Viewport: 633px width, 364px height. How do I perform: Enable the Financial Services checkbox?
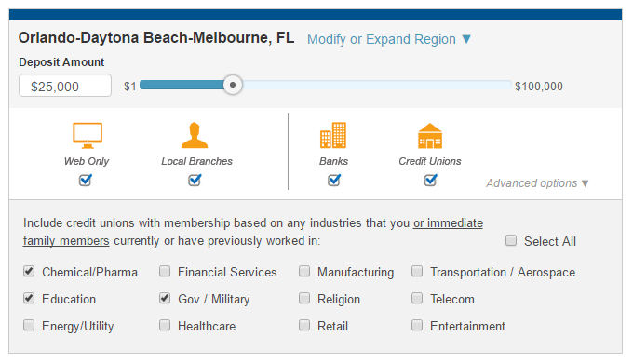coord(165,271)
